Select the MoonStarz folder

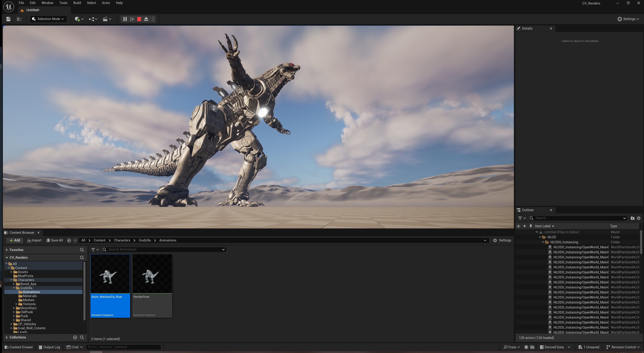[x=28, y=308]
